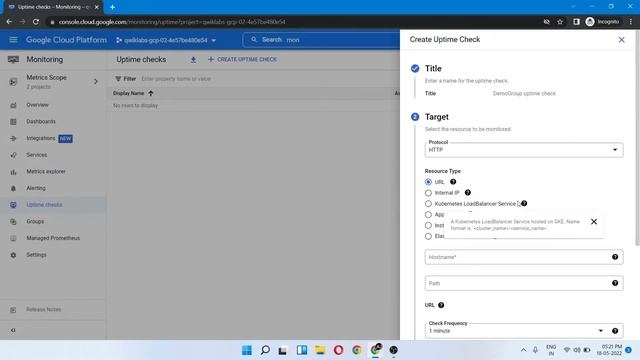Click the Services sidebar icon
The image size is (640, 360).
pyautogui.click(x=13, y=155)
